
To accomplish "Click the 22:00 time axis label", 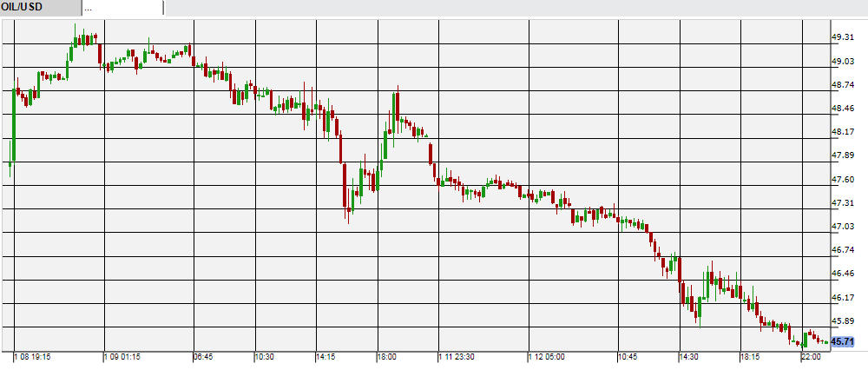I will point(811,357).
